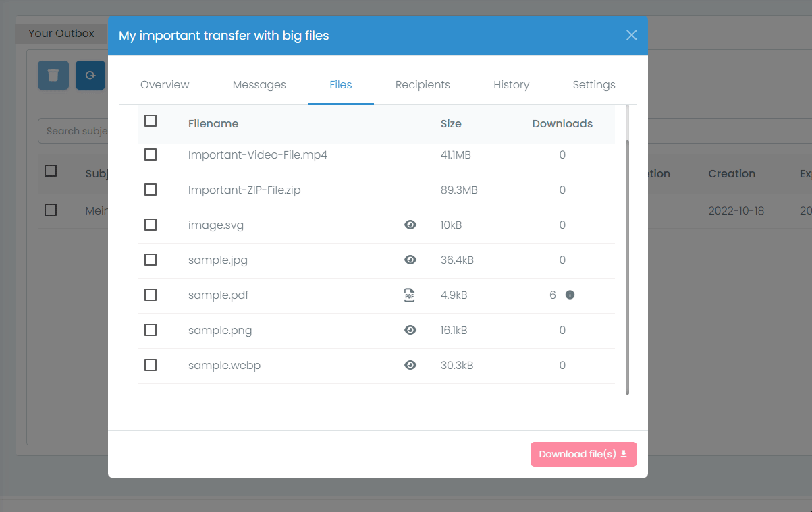Show preview of sample.webp
The width and height of the screenshot is (812, 512).
[410, 365]
